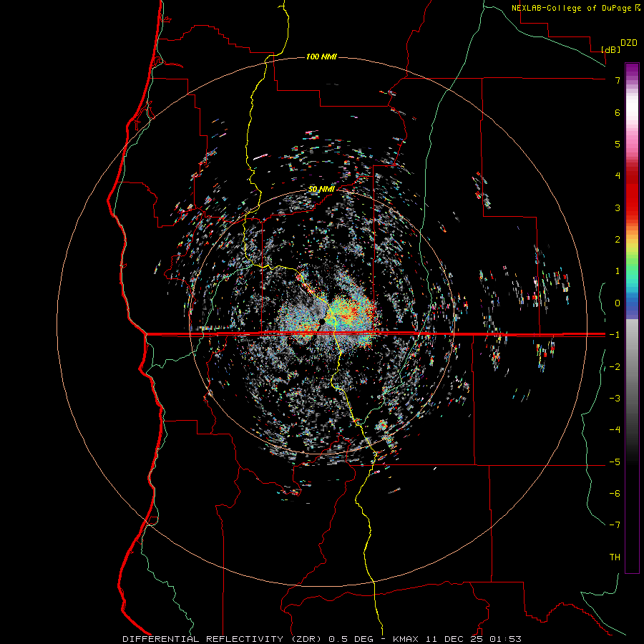Click the 1 value on the color scale
The image size is (644, 644).
pos(618,271)
